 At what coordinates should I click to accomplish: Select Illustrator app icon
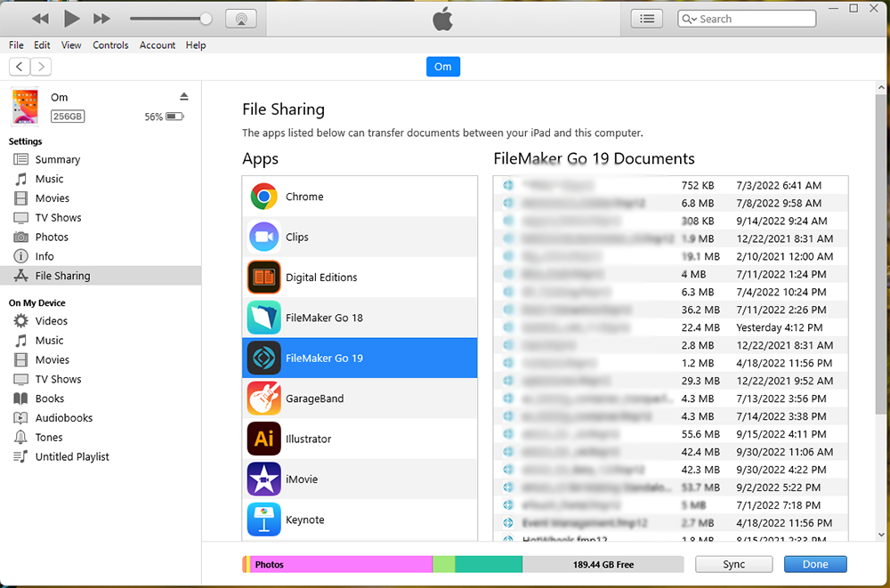[x=264, y=439]
